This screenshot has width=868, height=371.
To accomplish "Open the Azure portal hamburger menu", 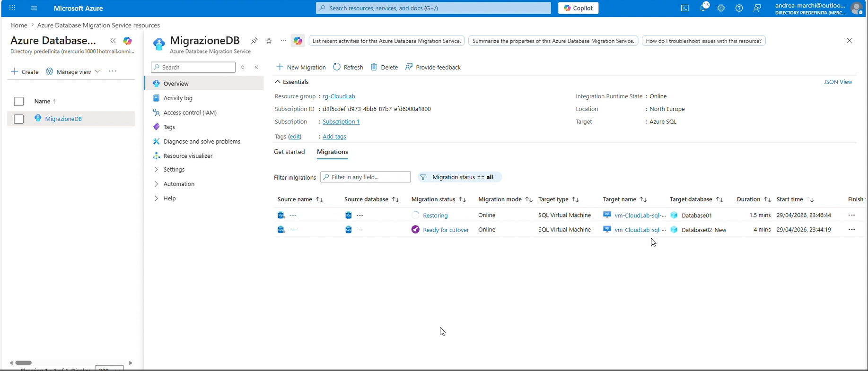I will (x=34, y=8).
